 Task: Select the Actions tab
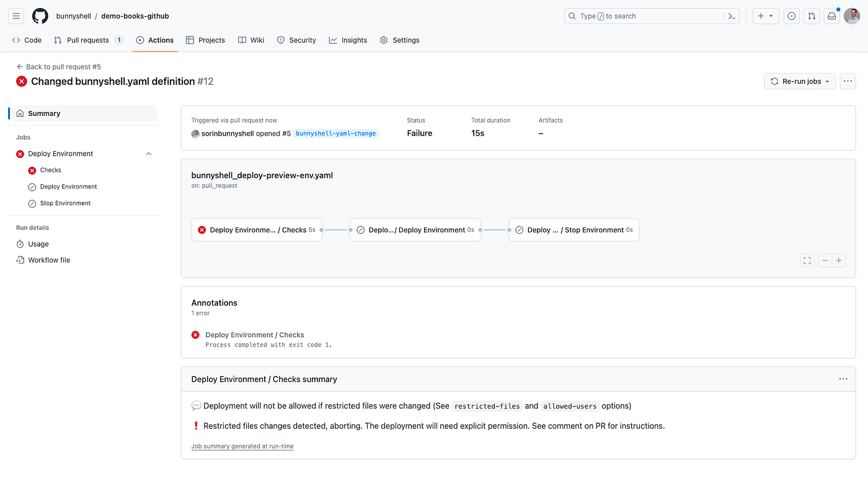(x=155, y=40)
